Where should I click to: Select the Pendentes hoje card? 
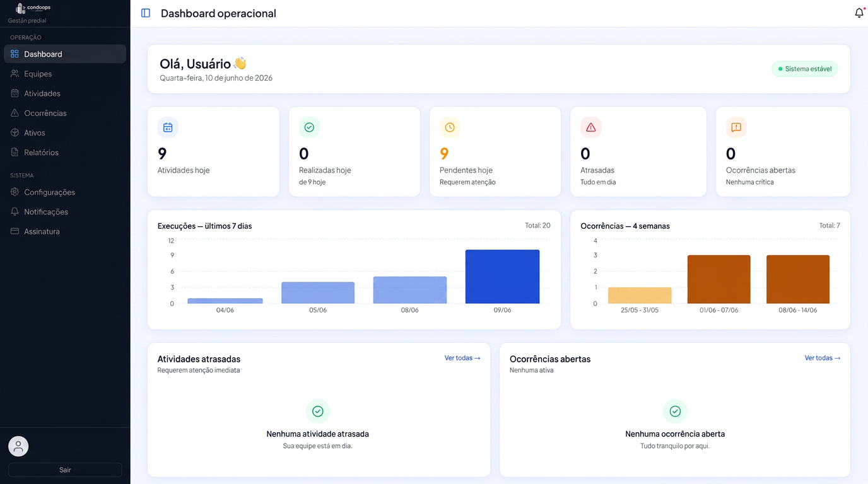coord(495,151)
